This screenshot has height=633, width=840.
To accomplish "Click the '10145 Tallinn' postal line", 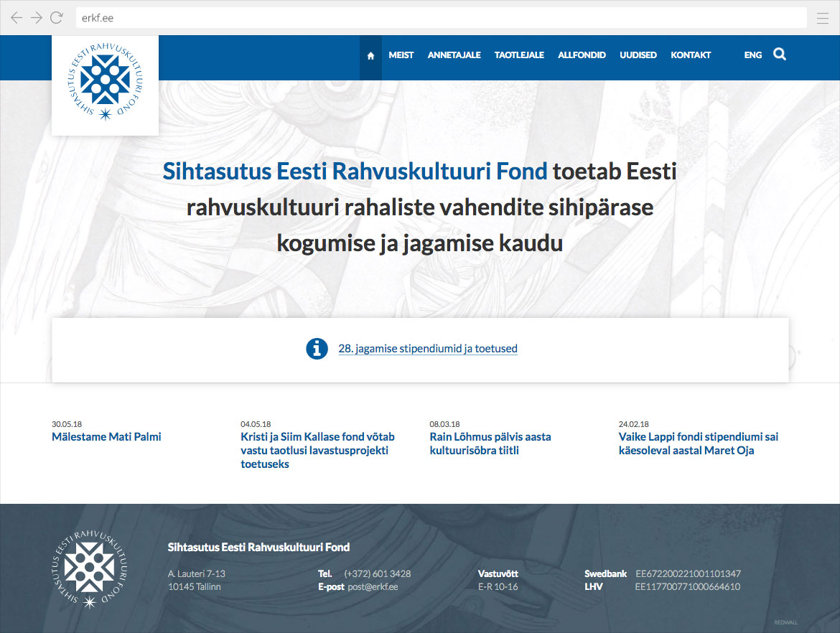I will coord(195,587).
